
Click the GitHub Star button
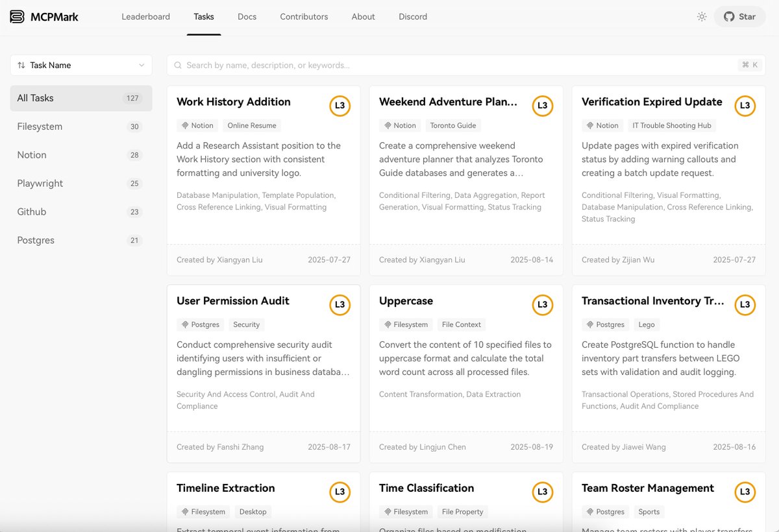tap(740, 17)
